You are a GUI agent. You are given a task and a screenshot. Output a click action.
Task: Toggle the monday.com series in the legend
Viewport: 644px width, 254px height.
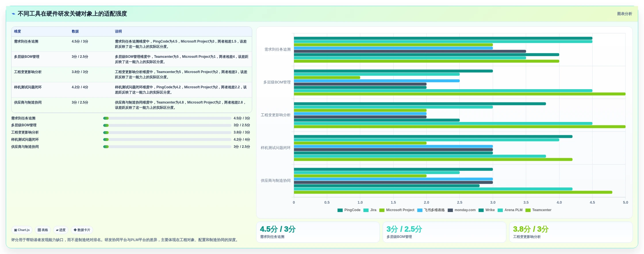click(x=462, y=210)
